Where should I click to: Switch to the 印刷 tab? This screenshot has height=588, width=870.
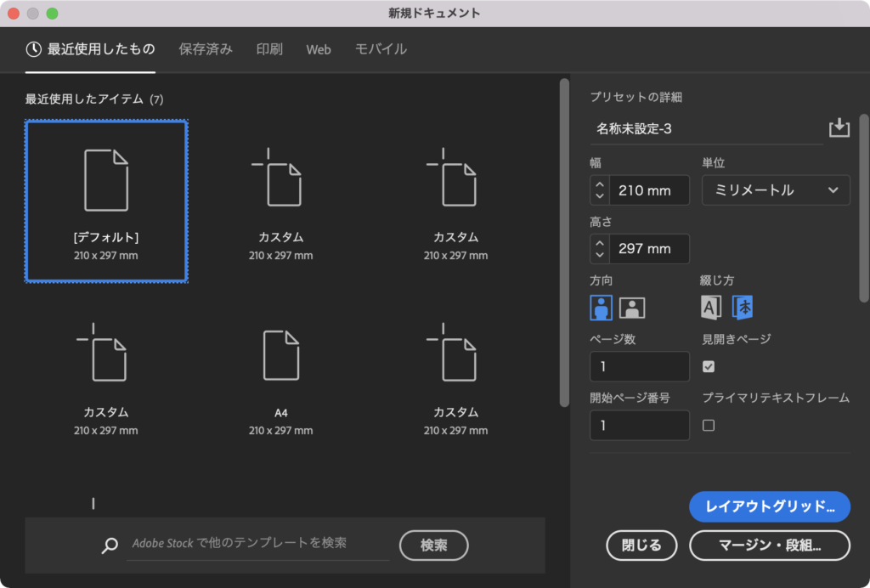(x=268, y=49)
